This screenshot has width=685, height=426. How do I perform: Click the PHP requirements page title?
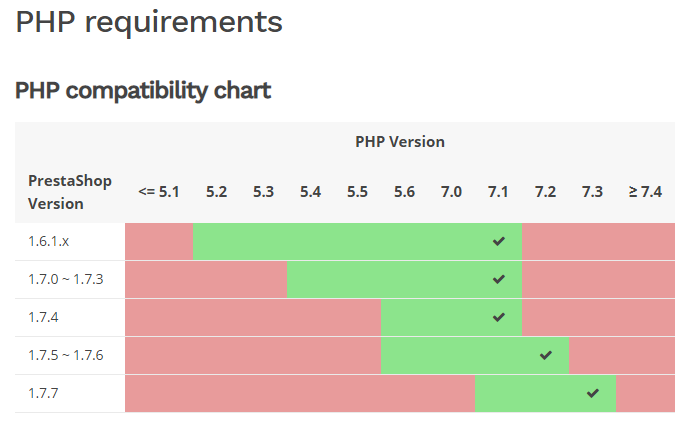(149, 22)
